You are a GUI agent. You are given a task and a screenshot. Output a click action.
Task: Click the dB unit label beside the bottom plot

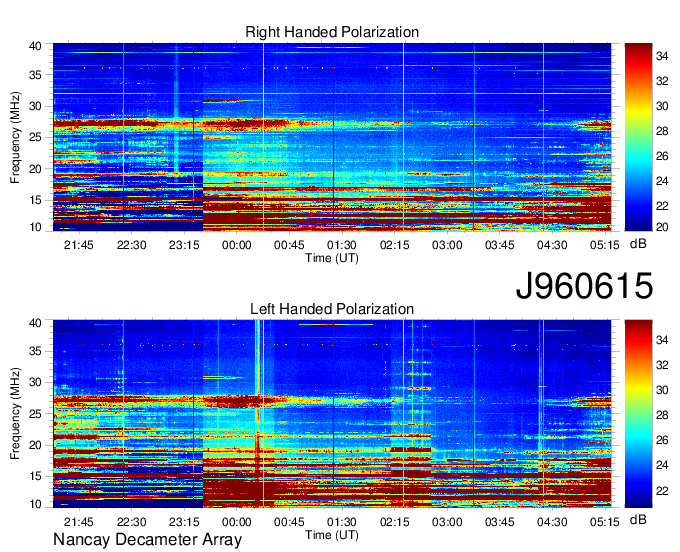click(638, 519)
